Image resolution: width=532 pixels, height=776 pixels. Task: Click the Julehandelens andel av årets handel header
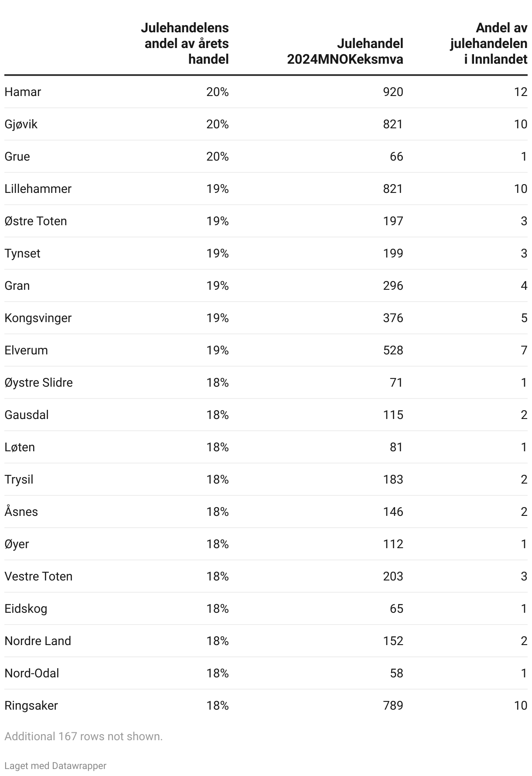pyautogui.click(x=184, y=44)
